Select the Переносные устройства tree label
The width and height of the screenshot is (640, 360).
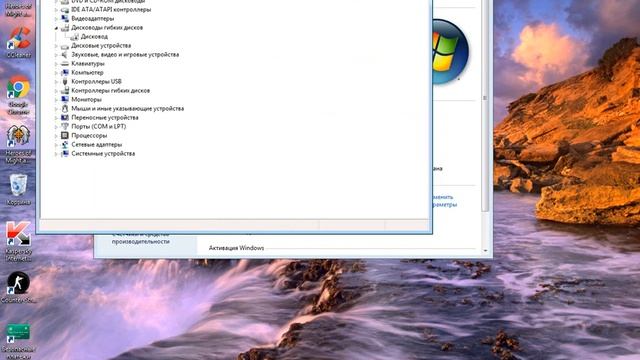click(x=105, y=118)
